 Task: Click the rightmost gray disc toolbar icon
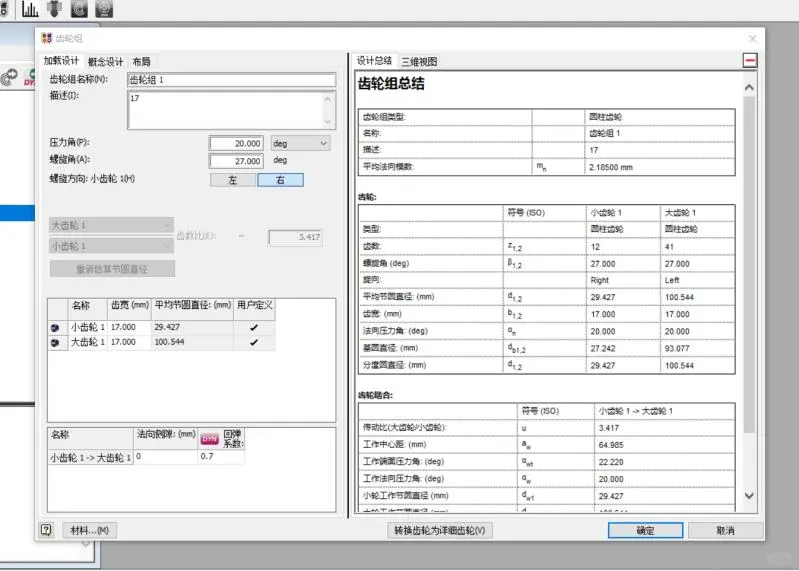pos(103,9)
